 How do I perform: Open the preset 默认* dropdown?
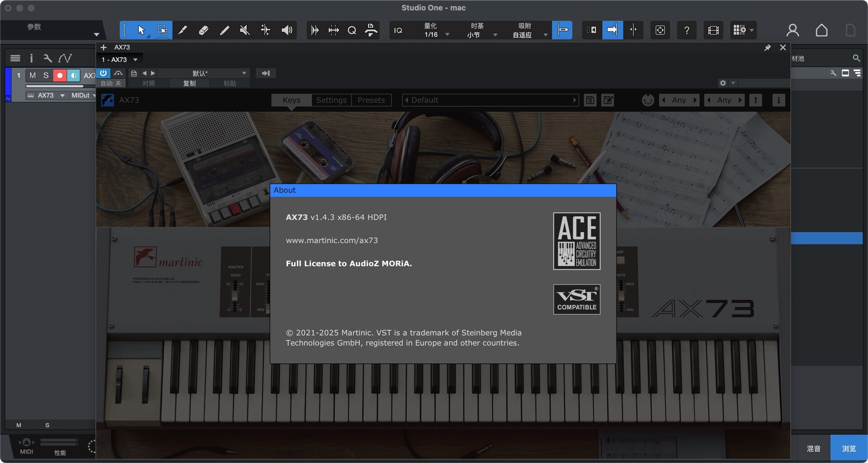click(203, 73)
